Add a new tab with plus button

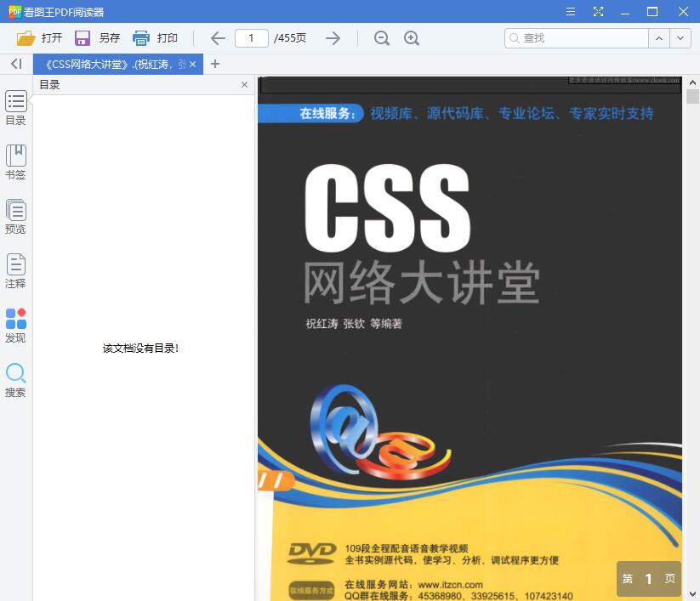[x=215, y=65]
